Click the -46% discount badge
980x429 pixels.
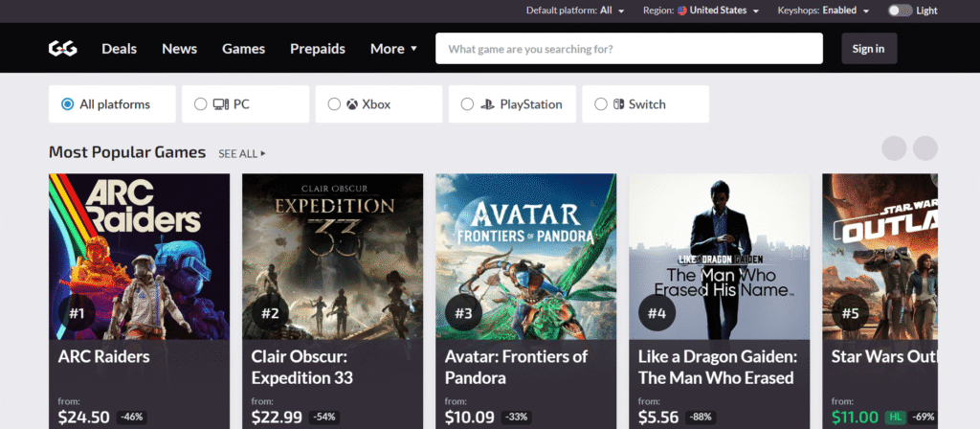click(x=132, y=418)
